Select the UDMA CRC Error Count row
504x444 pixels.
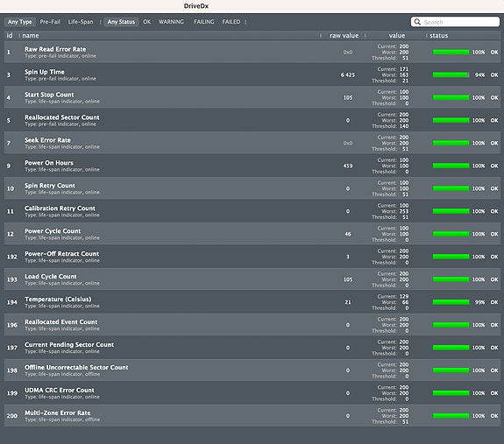pos(252,393)
